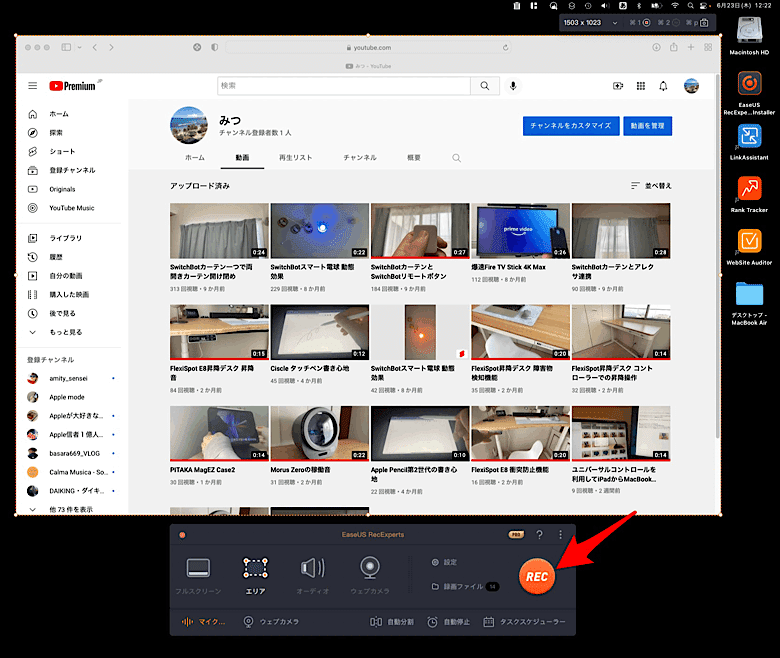
Task: Click the PRO badge in RecExperts
Action: [x=516, y=535]
